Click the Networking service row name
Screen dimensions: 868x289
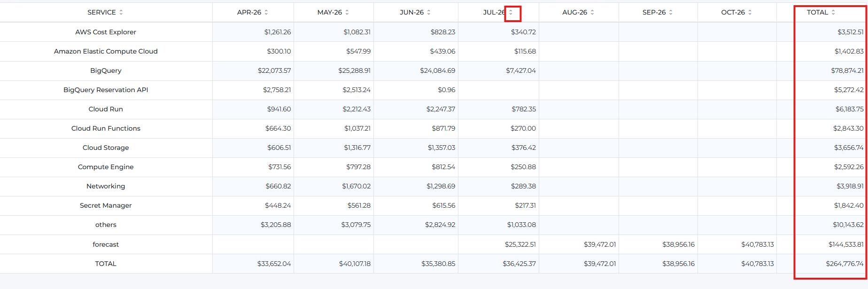pos(106,186)
